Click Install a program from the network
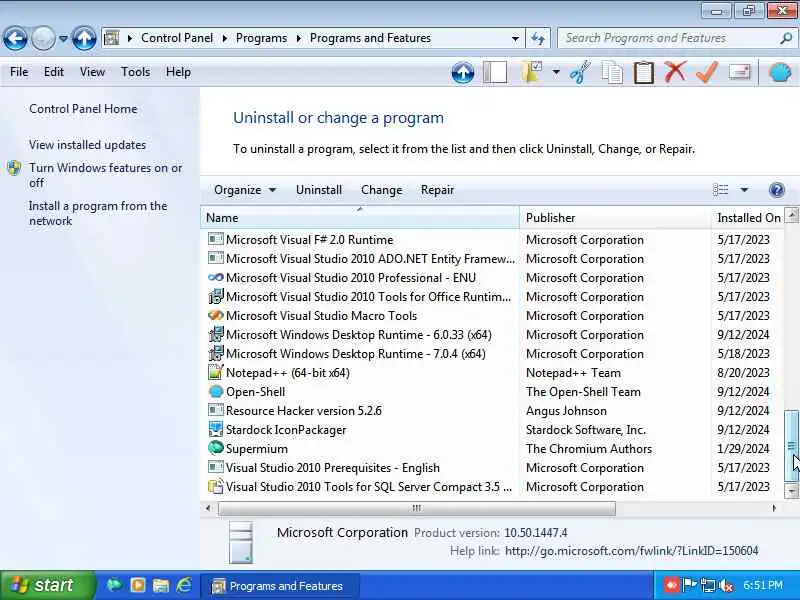 point(98,213)
